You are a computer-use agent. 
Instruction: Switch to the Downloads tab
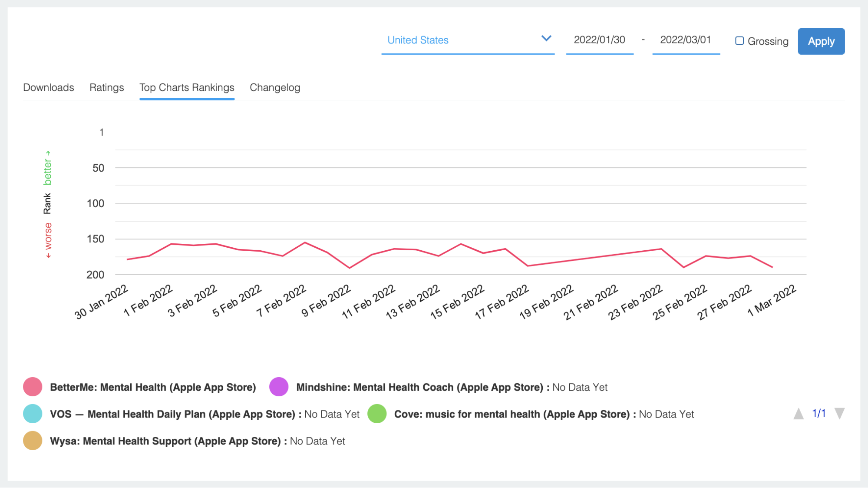pos(49,87)
